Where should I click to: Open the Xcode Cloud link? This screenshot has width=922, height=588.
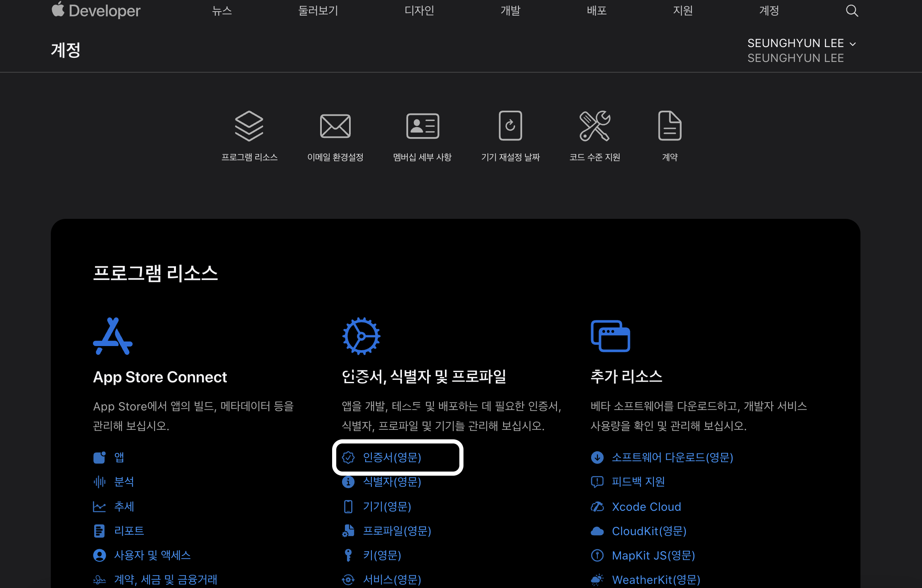click(646, 507)
